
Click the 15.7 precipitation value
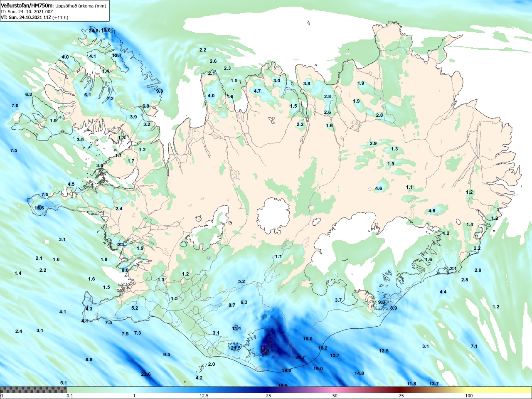coord(335,355)
